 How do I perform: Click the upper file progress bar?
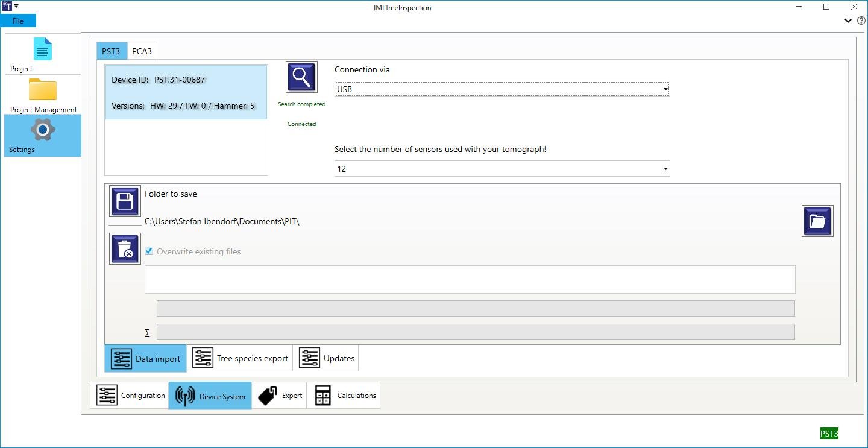tap(476, 308)
